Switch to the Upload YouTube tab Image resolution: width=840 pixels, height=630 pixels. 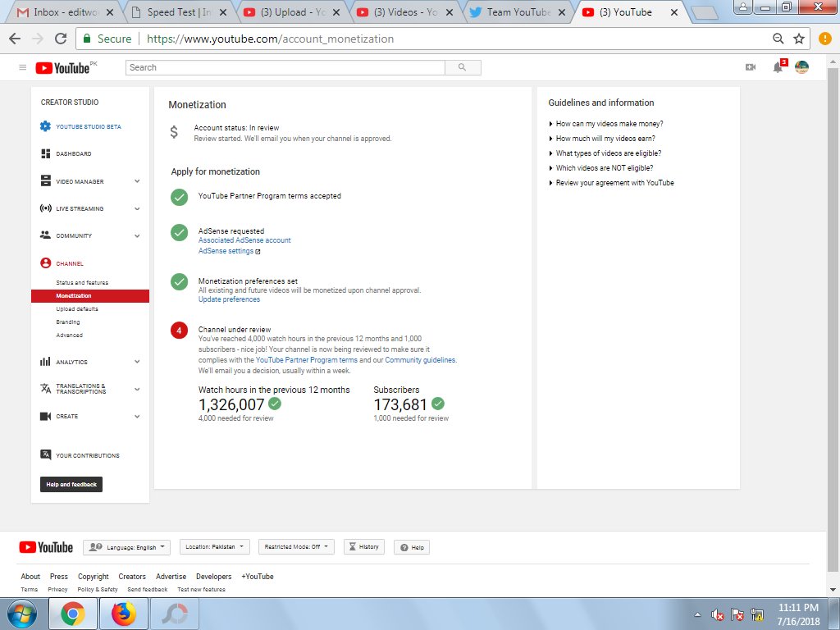click(x=292, y=11)
